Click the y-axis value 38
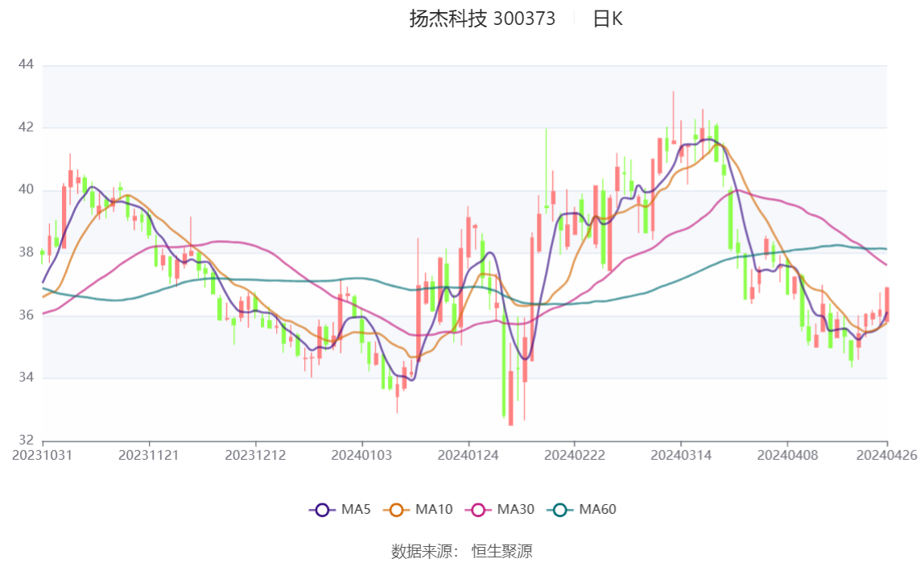The width and height of the screenshot is (924, 563). click(x=26, y=252)
